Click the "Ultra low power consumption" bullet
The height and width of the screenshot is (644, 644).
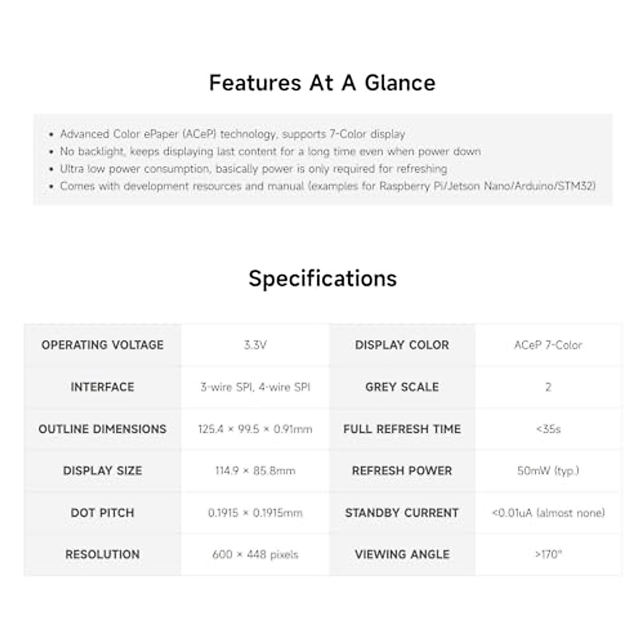(253, 169)
